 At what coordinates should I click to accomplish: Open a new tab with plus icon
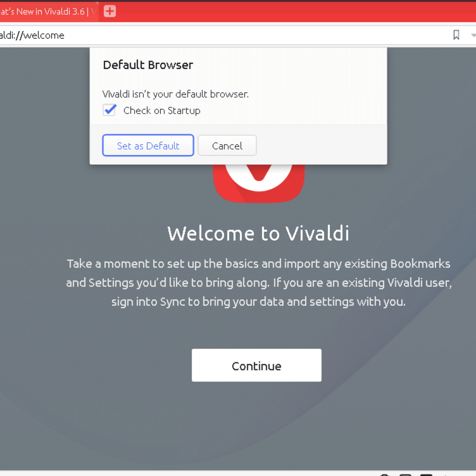pyautogui.click(x=109, y=12)
